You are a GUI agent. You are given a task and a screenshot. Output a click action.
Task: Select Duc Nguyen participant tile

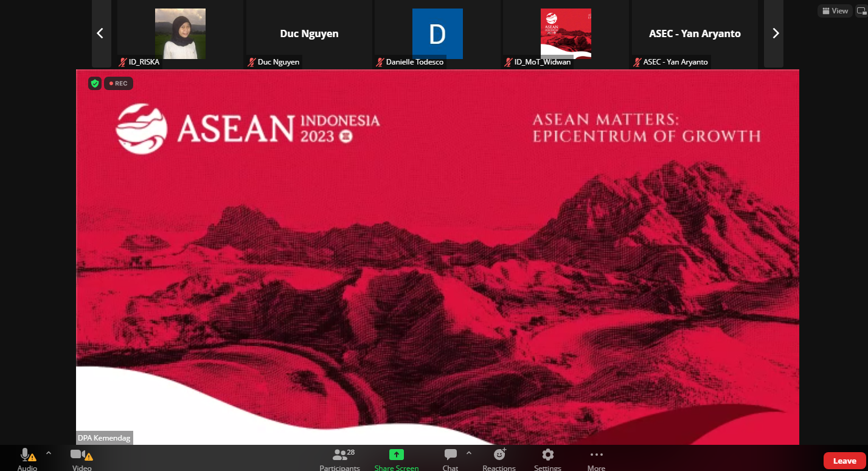point(309,33)
